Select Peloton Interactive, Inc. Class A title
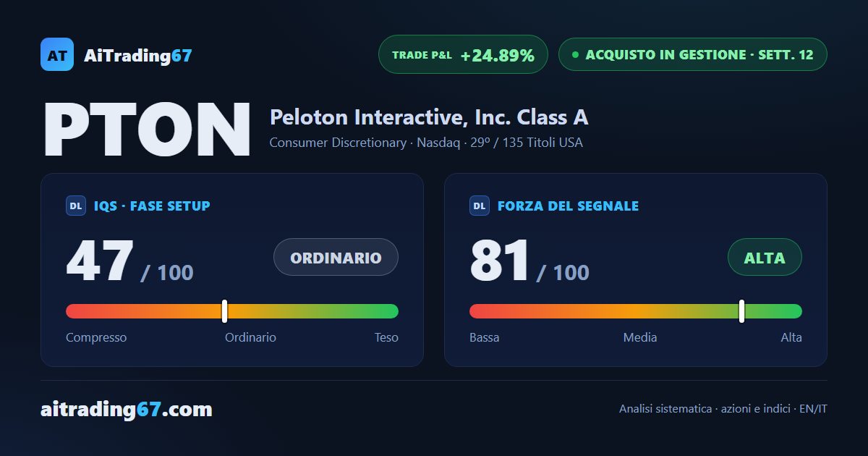The height and width of the screenshot is (456, 868). coord(429,117)
